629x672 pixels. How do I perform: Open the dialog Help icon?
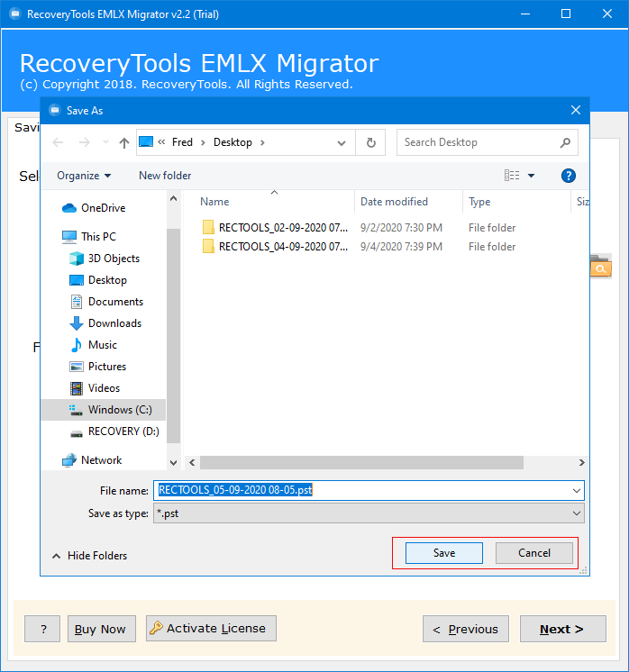click(x=569, y=176)
